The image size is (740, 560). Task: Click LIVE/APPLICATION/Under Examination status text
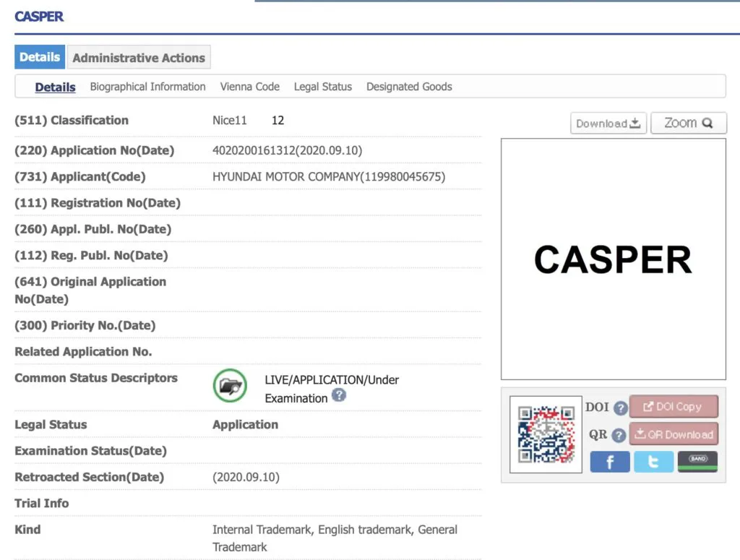(332, 389)
